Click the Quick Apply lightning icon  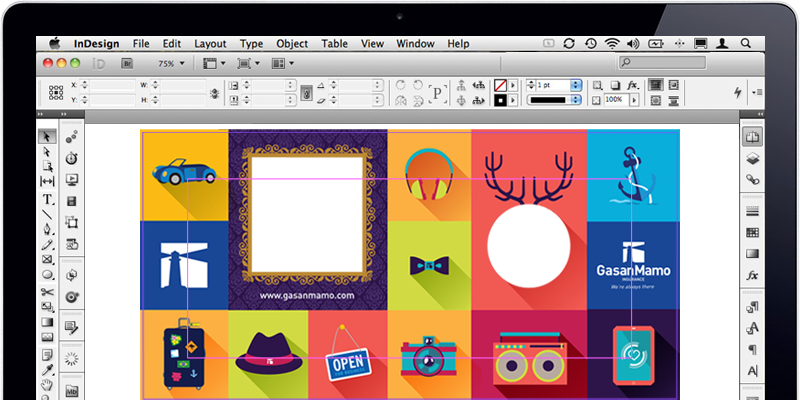tap(738, 92)
